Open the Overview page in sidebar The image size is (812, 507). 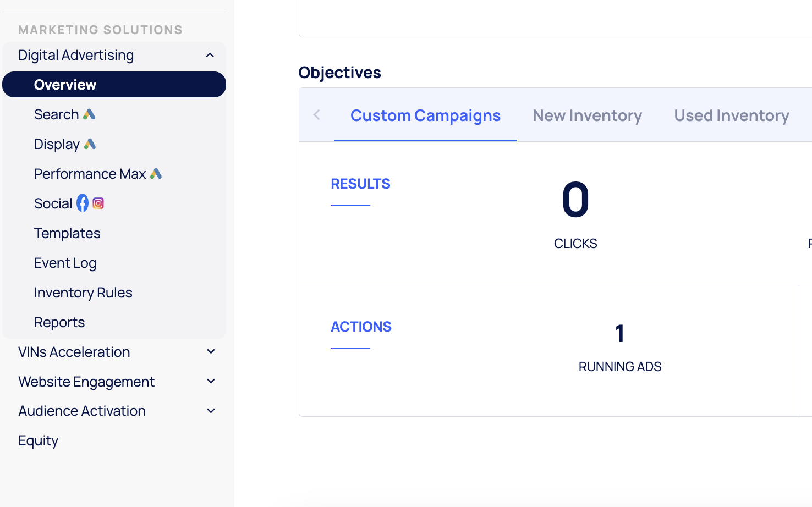pyautogui.click(x=65, y=85)
